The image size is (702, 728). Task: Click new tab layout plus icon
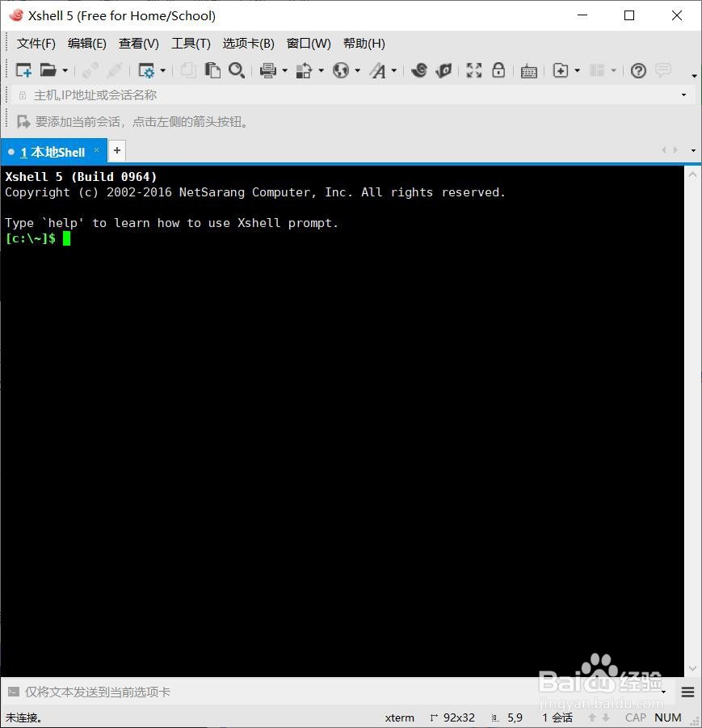tap(561, 70)
